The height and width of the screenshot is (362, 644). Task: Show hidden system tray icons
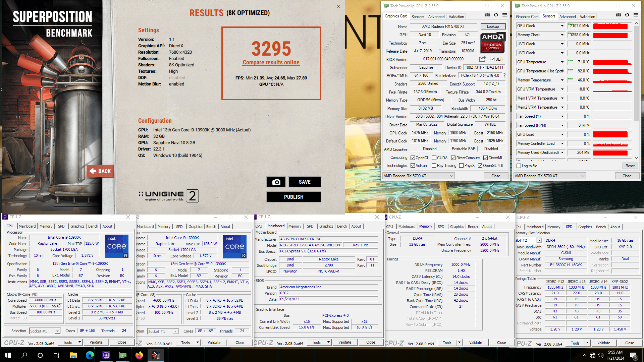pos(585,355)
